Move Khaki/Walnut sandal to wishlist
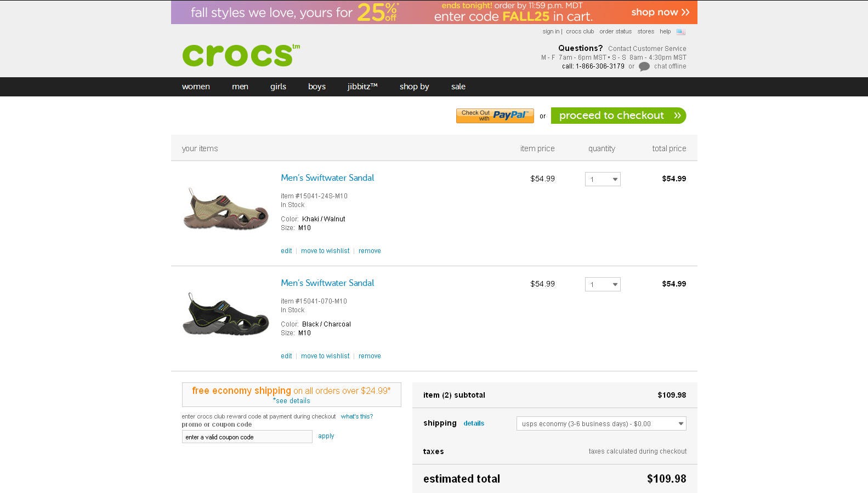Viewport: 868px width, 493px height. click(x=325, y=251)
